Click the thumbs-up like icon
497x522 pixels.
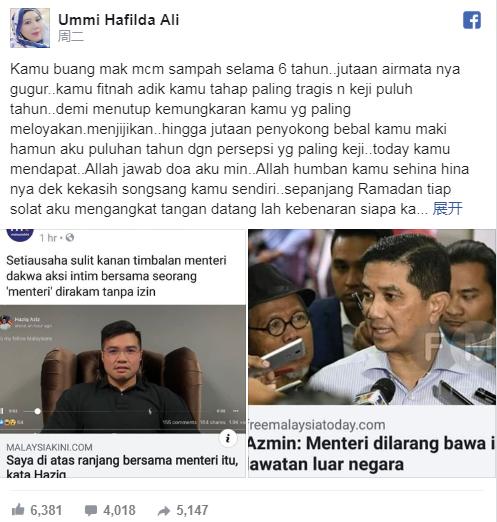click(18, 510)
